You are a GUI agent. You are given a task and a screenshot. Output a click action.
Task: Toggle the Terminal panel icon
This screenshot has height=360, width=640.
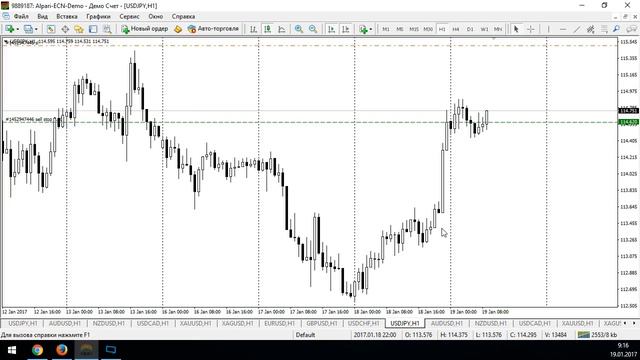93,29
